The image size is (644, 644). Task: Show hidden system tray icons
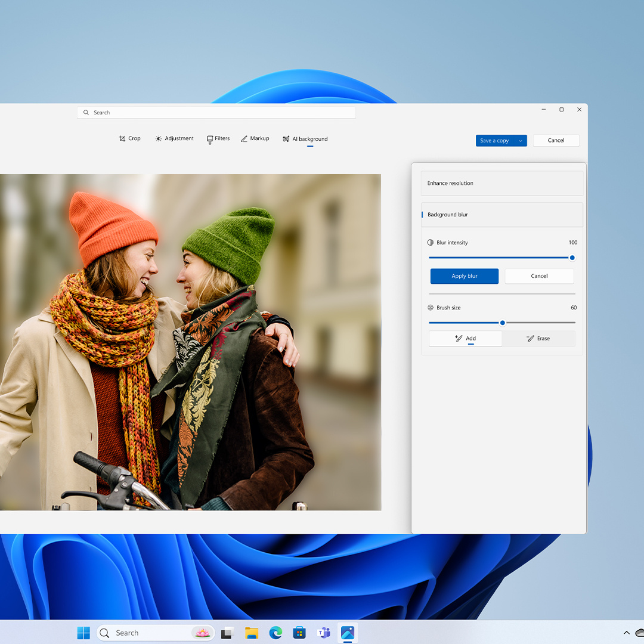[x=626, y=633]
